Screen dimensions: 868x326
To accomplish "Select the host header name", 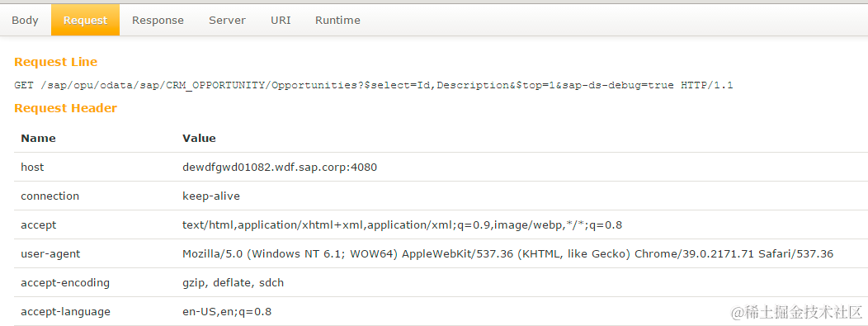I will [32, 167].
